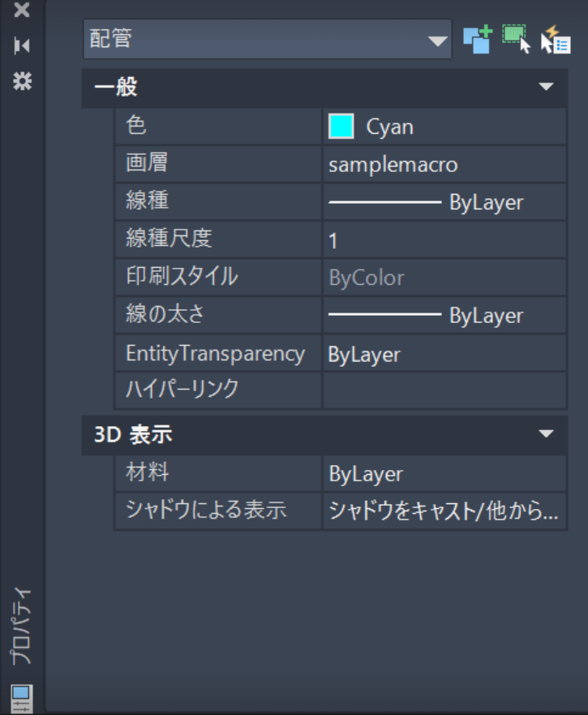Toggle auto-hide on the palette
588x715 pixels.
[x=22, y=46]
